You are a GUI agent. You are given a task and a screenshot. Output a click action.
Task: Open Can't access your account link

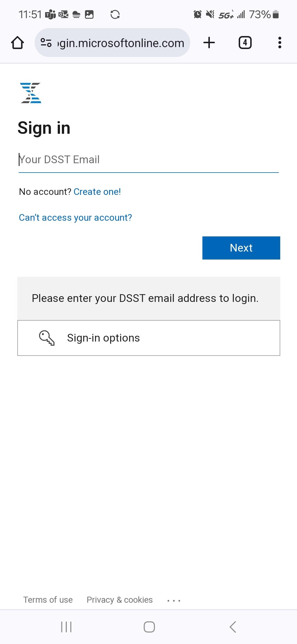(x=75, y=218)
